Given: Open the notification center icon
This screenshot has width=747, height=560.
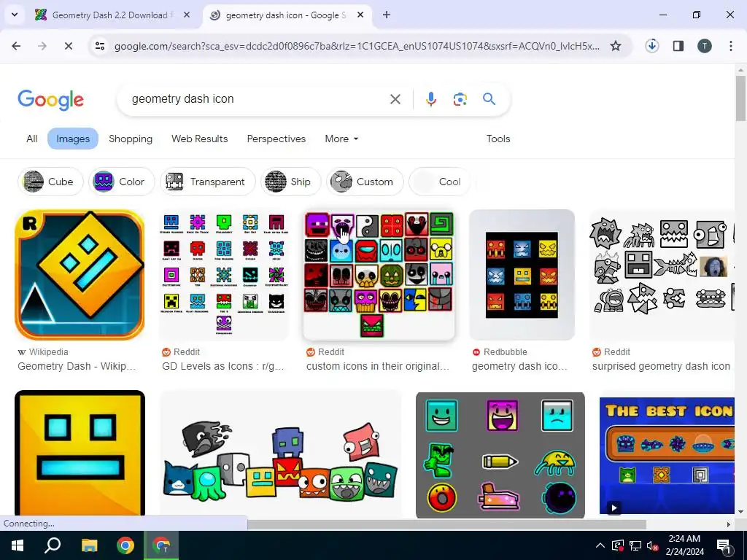Looking at the screenshot, I should pyautogui.click(x=724, y=545).
